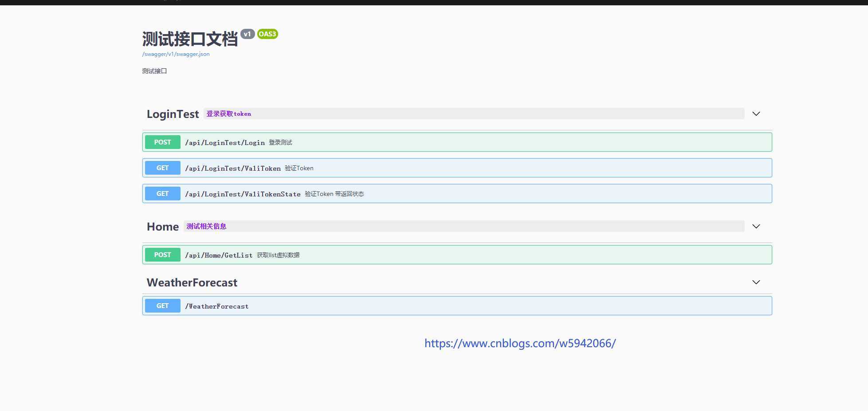Click GET badge for WeatherForecast endpoint
Image resolution: width=868 pixels, height=411 pixels.
[162, 306]
